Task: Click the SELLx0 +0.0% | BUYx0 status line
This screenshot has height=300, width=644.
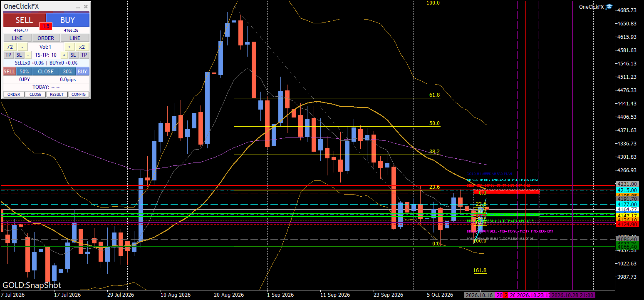Action: click(x=46, y=63)
